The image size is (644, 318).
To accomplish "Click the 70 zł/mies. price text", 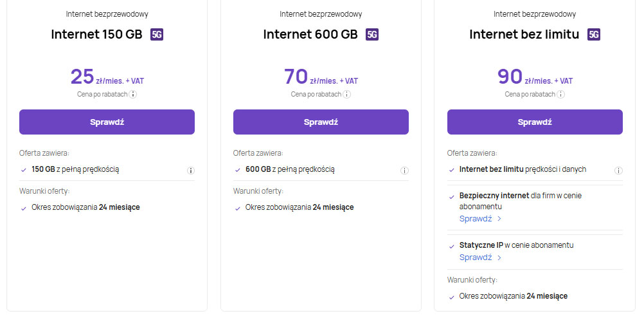I will [x=321, y=78].
